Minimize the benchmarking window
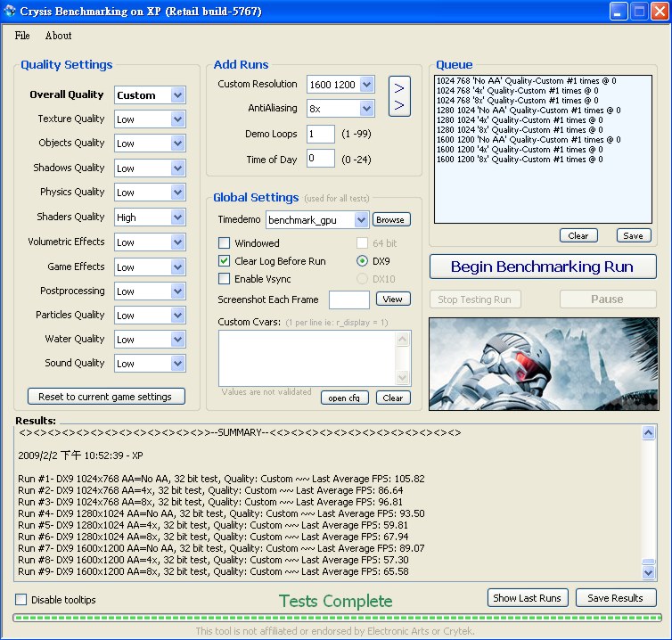Image resolution: width=672 pixels, height=640 pixels. [618, 12]
